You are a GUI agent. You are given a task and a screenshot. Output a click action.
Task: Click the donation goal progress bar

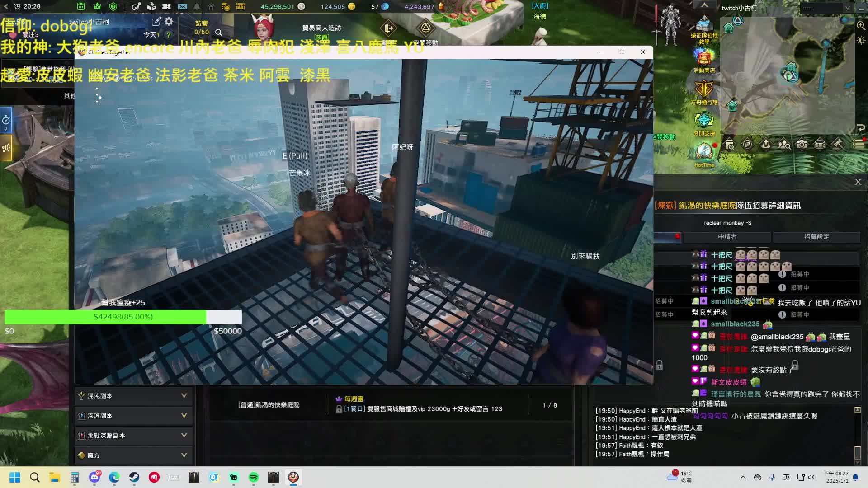coord(123,317)
